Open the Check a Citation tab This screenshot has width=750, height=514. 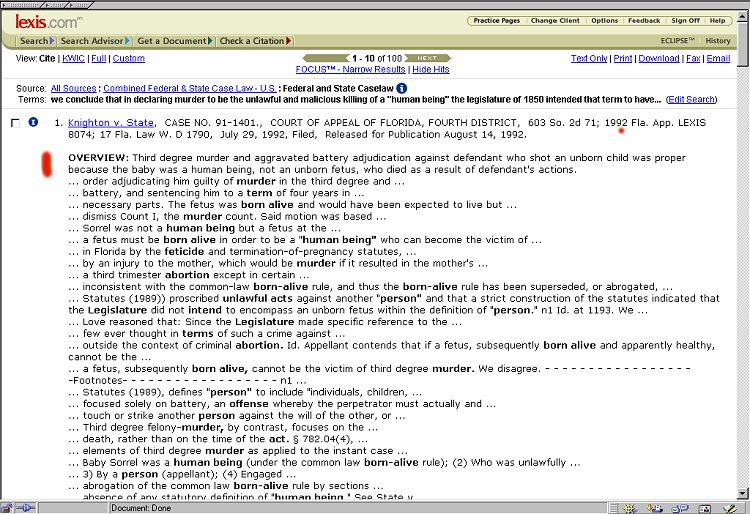pos(254,41)
